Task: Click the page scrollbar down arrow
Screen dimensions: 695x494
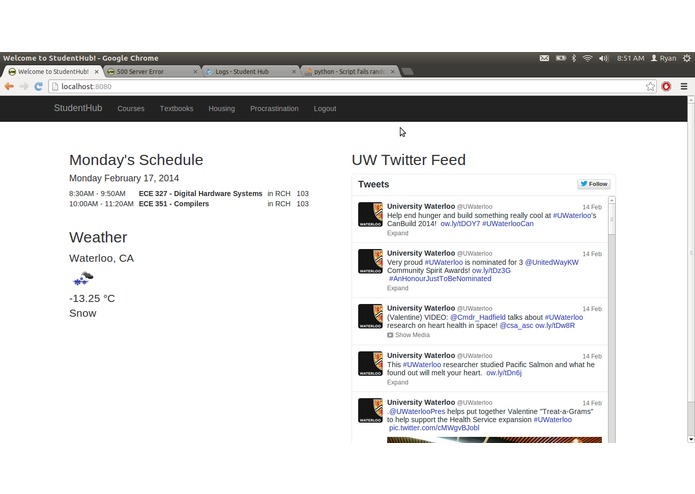Action: pos(691,439)
